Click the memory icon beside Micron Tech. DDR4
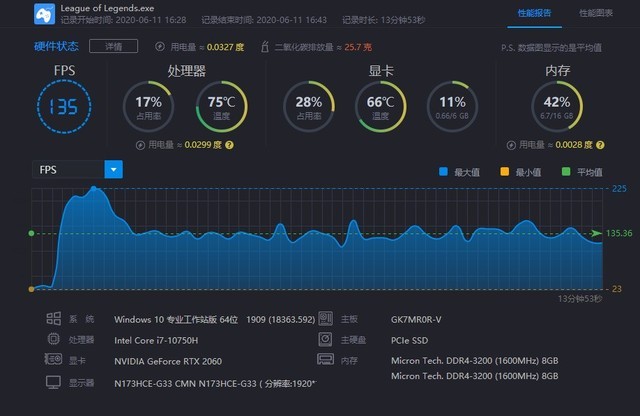Image resolution: width=640 pixels, height=416 pixels. [x=324, y=360]
